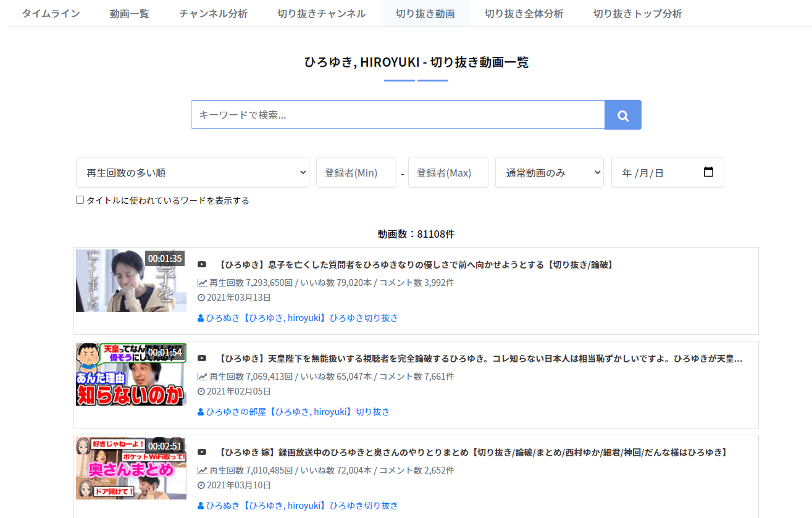Switch to タイムライン tab
Viewport: 812px width, 518px height.
click(x=51, y=14)
